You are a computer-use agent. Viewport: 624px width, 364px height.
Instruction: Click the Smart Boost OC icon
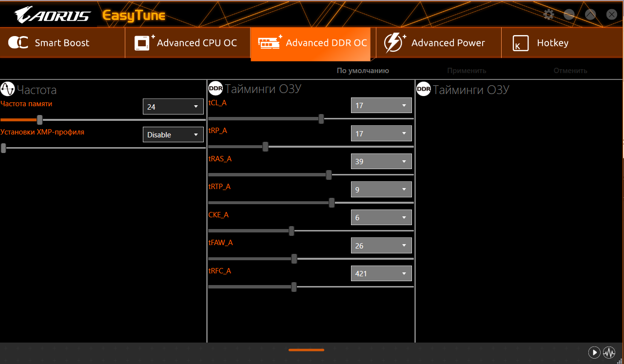pyautogui.click(x=18, y=43)
